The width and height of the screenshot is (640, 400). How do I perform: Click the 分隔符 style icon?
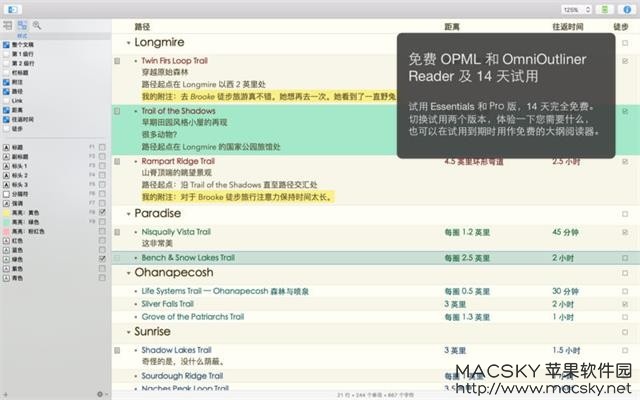[x=6, y=194]
